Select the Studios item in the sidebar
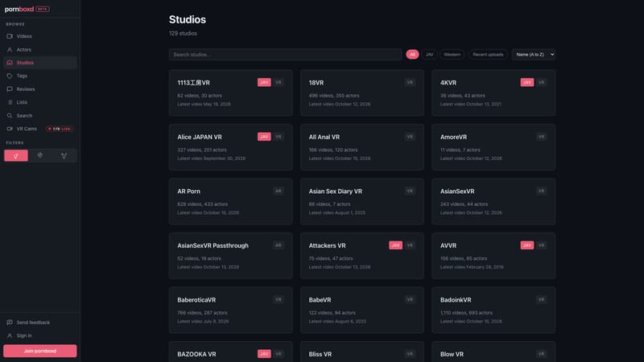The height and width of the screenshot is (362, 644). (39, 63)
